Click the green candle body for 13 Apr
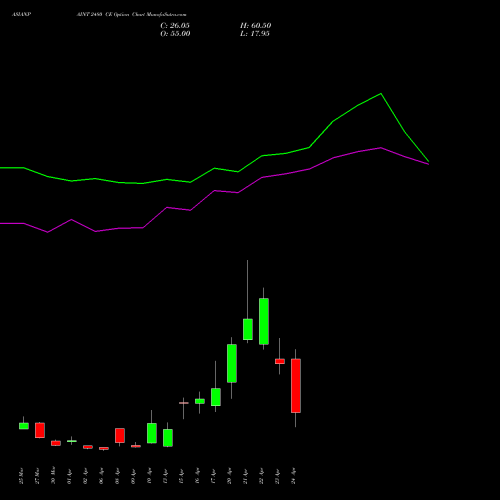 tap(168, 438)
